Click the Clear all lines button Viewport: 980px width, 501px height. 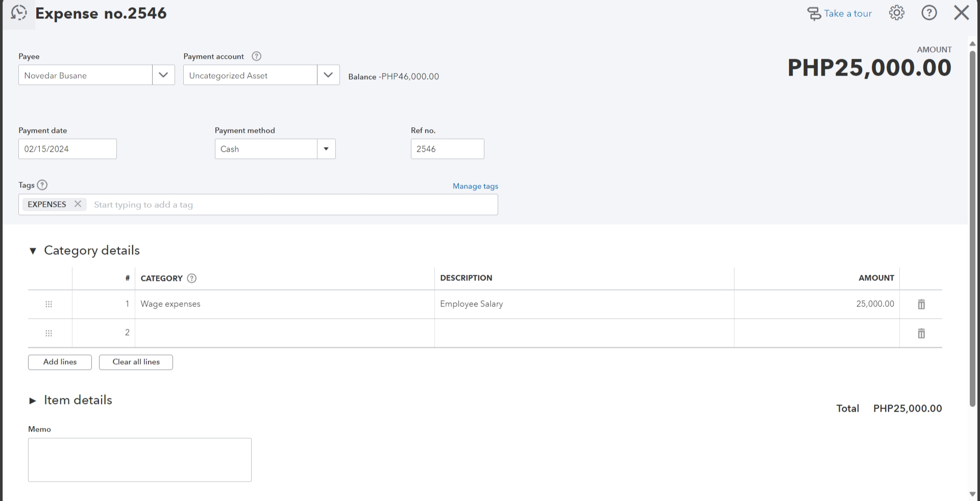[x=136, y=362]
